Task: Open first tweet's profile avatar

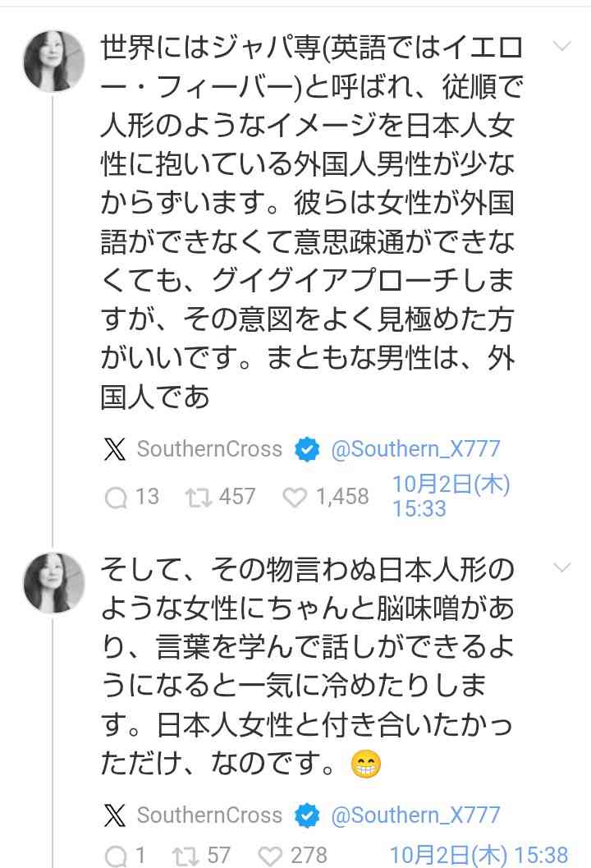Action: coord(54,61)
